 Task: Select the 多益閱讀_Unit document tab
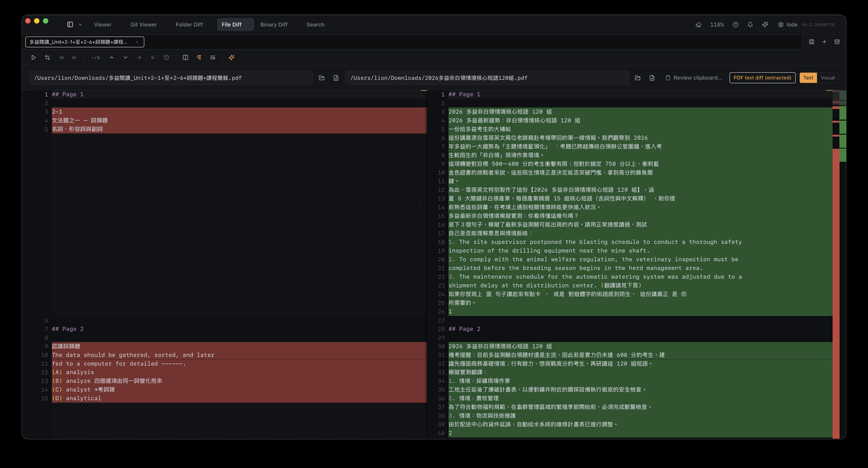click(84, 42)
